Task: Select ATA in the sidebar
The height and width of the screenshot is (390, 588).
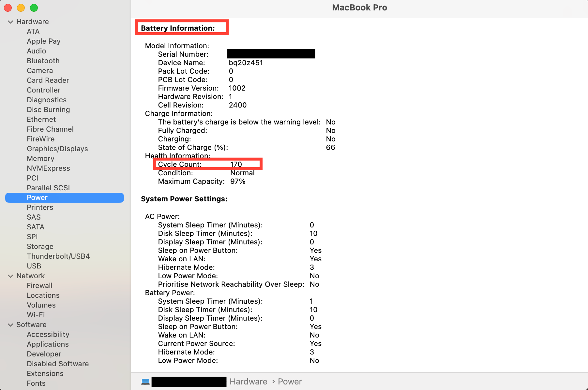Action: [x=33, y=32]
